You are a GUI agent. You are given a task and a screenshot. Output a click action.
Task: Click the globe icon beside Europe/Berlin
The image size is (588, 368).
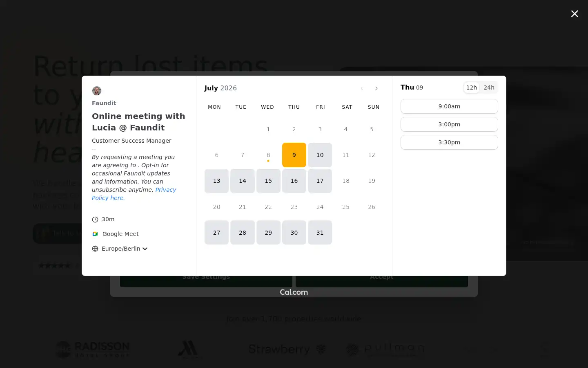(x=95, y=249)
